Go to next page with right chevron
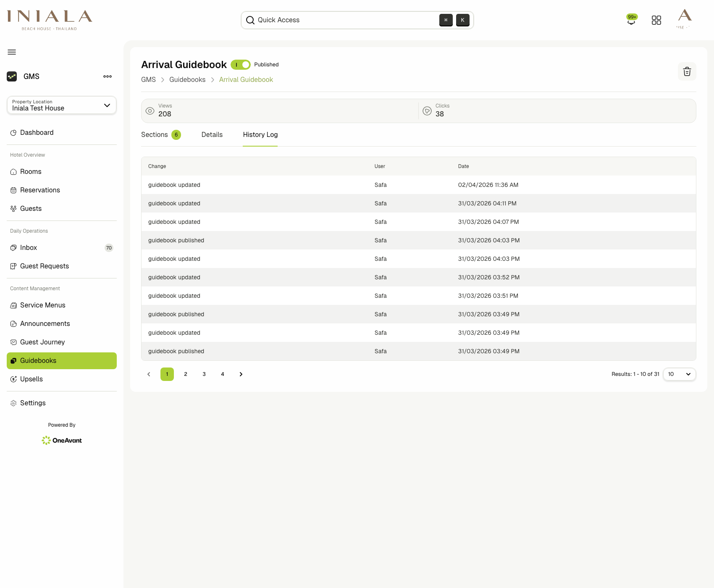This screenshot has height=588, width=714. point(241,374)
